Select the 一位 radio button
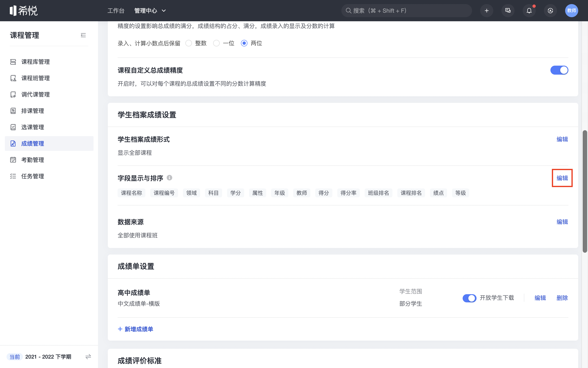The height and width of the screenshot is (368, 588). pyautogui.click(x=216, y=43)
